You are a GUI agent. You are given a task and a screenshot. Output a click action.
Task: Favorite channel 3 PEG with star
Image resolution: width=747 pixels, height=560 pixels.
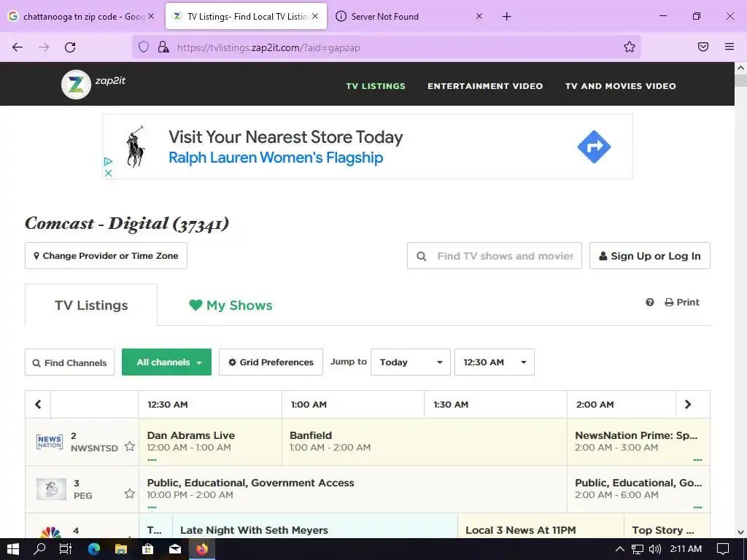130,494
